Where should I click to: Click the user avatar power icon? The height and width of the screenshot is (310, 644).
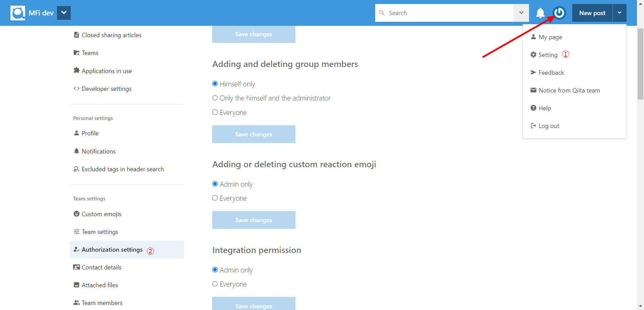coord(559,13)
